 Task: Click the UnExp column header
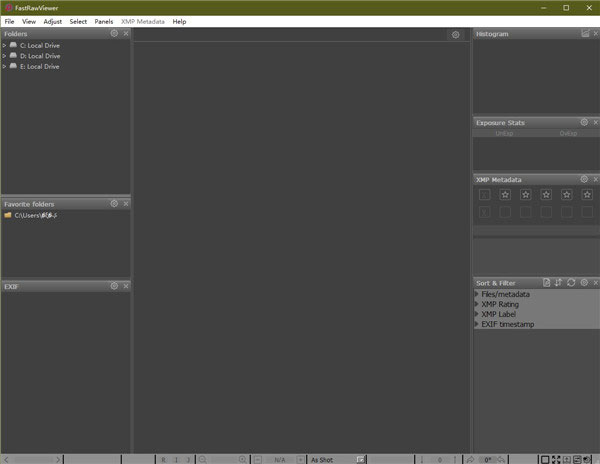pos(504,133)
